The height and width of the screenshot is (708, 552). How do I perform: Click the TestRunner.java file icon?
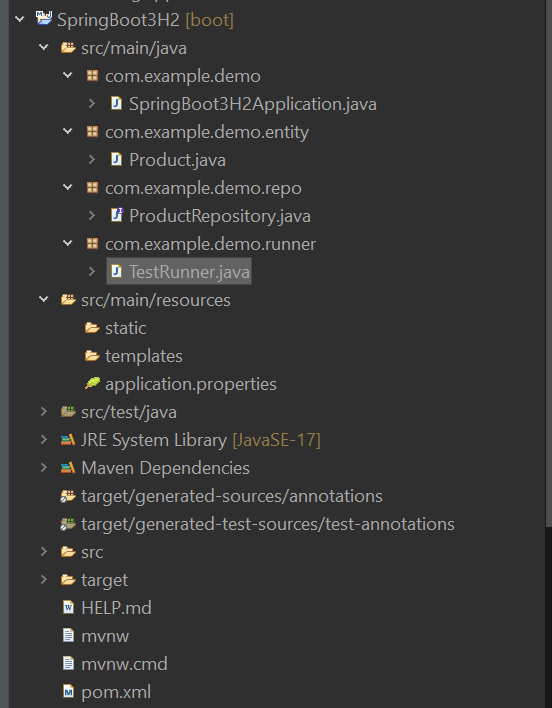[116, 271]
